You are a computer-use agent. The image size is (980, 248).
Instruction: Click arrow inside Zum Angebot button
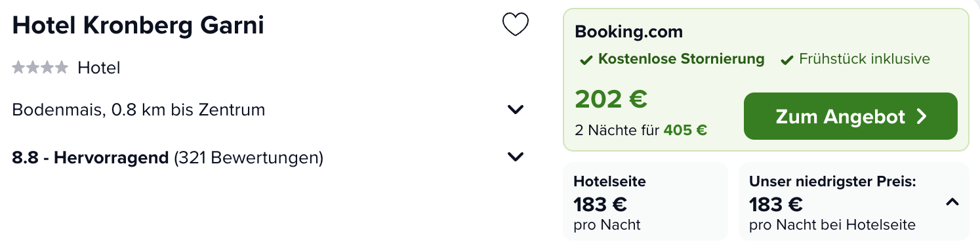tap(921, 117)
